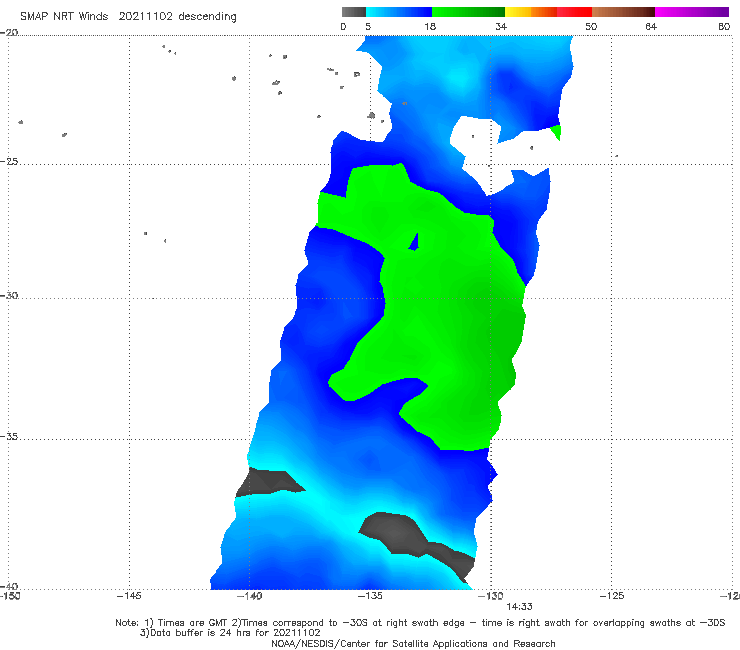
Task: Click the longitude label "-140"
Action: 249,596
